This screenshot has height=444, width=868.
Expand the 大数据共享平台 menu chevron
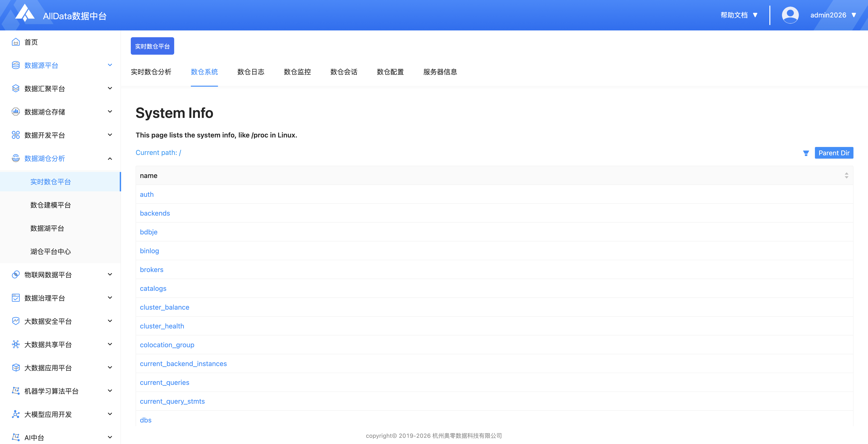[x=110, y=344]
